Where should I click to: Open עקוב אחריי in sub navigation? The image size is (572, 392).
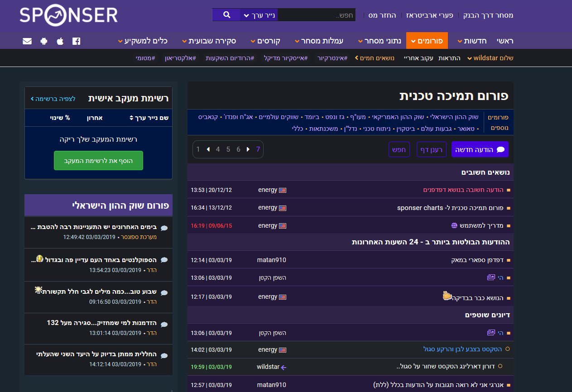(418, 58)
